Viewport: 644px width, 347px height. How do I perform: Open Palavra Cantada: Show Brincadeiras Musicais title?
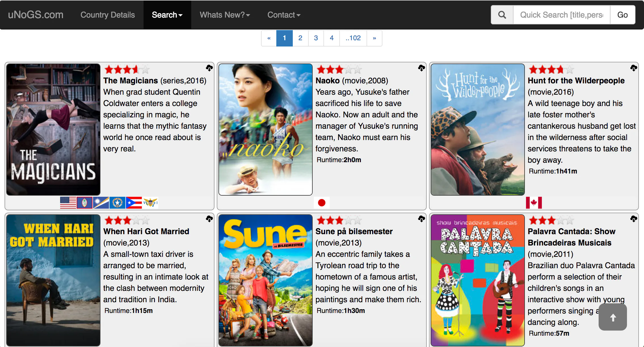[572, 237]
